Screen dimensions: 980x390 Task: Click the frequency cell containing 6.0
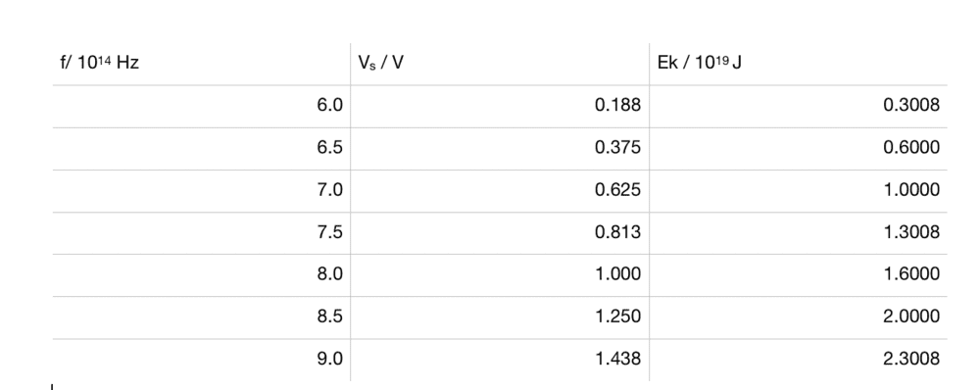pos(201,106)
